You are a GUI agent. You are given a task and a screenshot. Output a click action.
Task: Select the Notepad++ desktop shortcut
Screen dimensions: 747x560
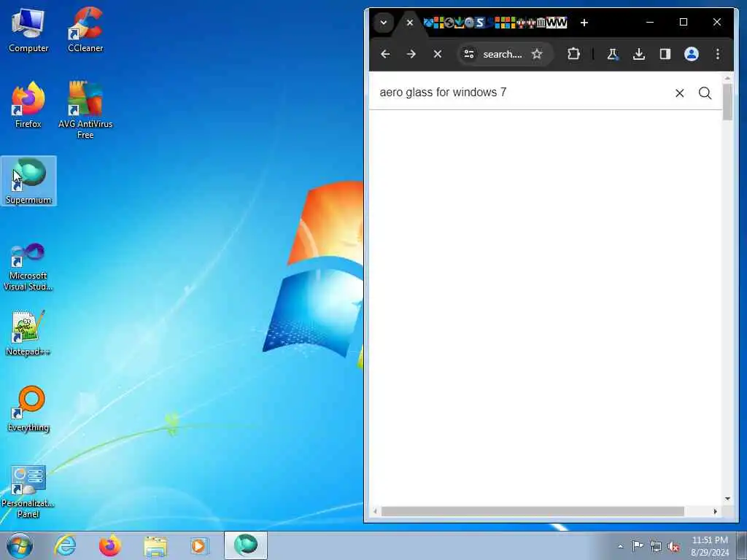coord(28,332)
